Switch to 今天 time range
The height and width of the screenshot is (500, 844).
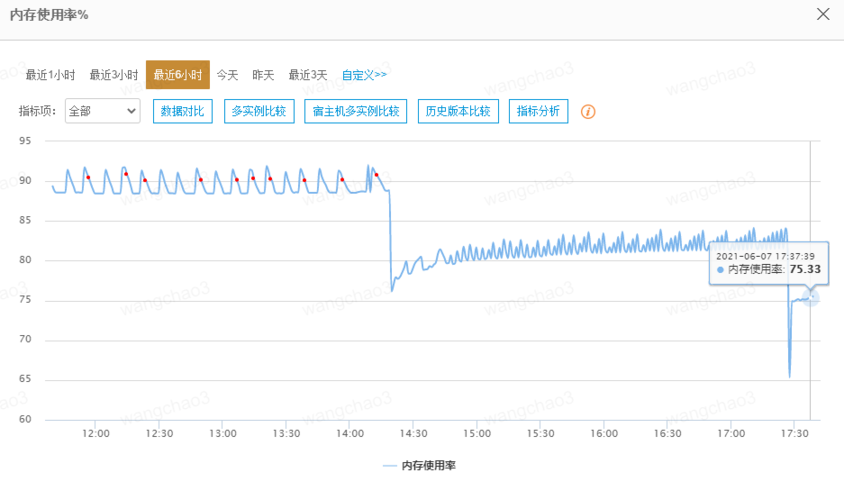227,75
